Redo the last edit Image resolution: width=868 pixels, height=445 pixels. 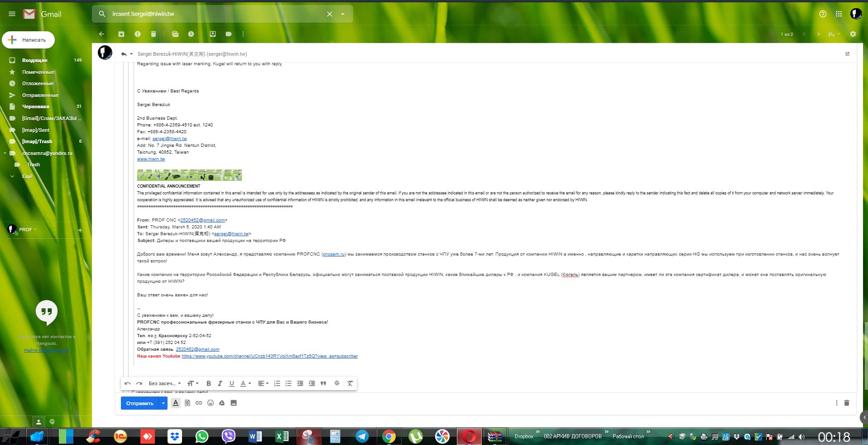(x=139, y=383)
